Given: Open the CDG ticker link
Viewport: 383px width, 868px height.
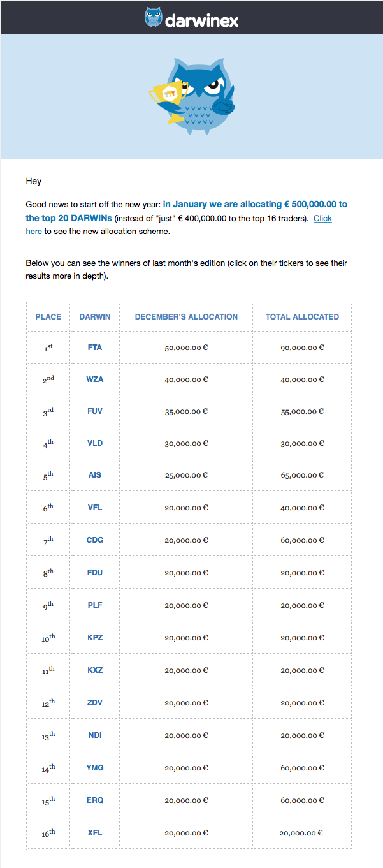Looking at the screenshot, I should [95, 540].
